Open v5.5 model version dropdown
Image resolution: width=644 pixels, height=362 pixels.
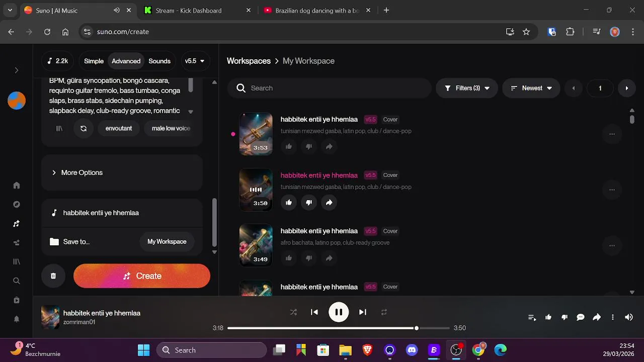coord(195,61)
